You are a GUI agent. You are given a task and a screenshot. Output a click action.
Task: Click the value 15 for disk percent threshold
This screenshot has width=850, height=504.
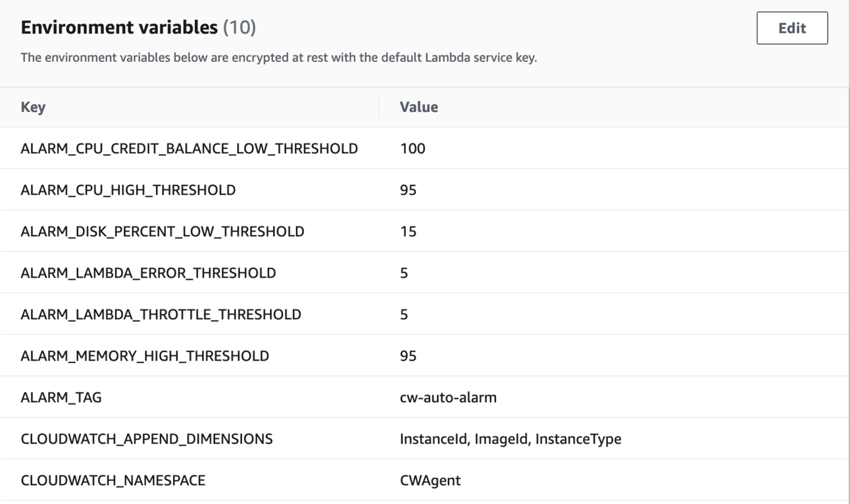pos(408,232)
